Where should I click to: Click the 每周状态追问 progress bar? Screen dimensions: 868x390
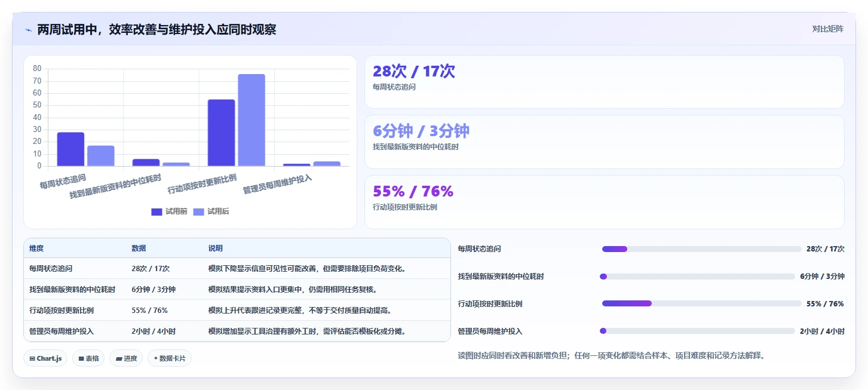[701, 249]
